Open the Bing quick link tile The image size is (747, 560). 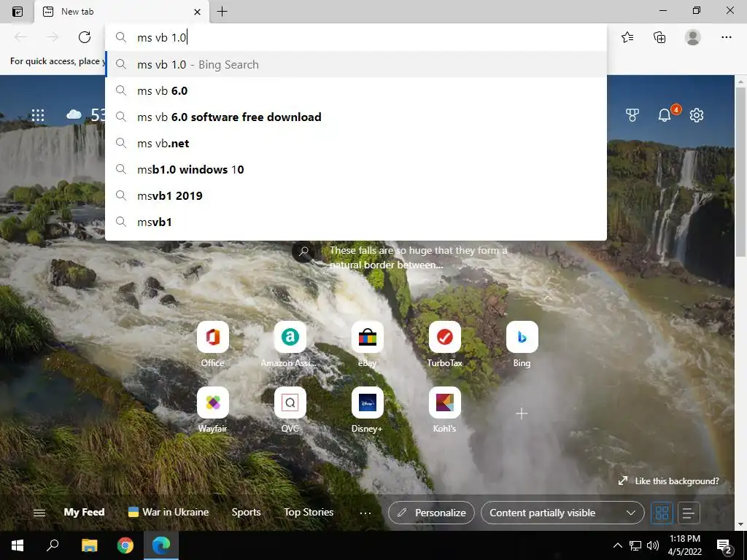pyautogui.click(x=522, y=337)
